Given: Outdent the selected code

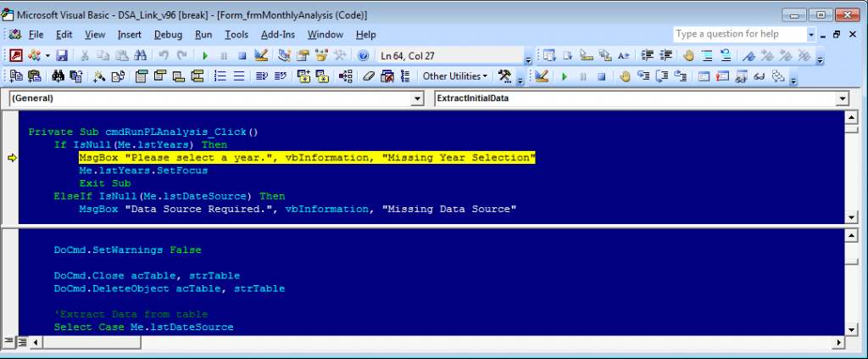Looking at the screenshot, I should (x=665, y=55).
